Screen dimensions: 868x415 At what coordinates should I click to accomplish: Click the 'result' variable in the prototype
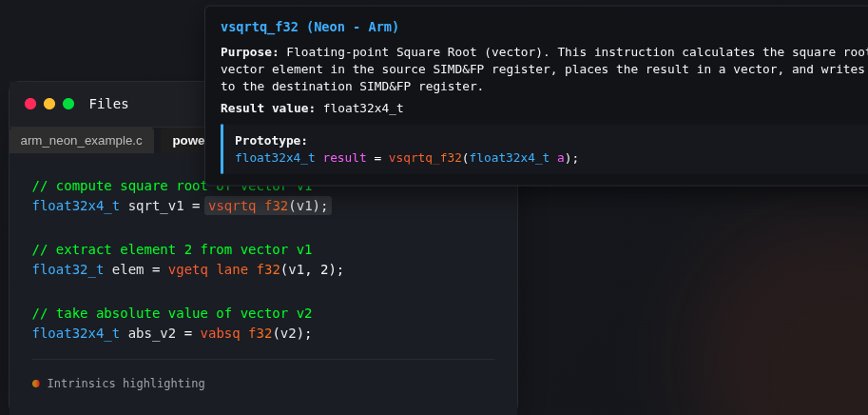[345, 158]
